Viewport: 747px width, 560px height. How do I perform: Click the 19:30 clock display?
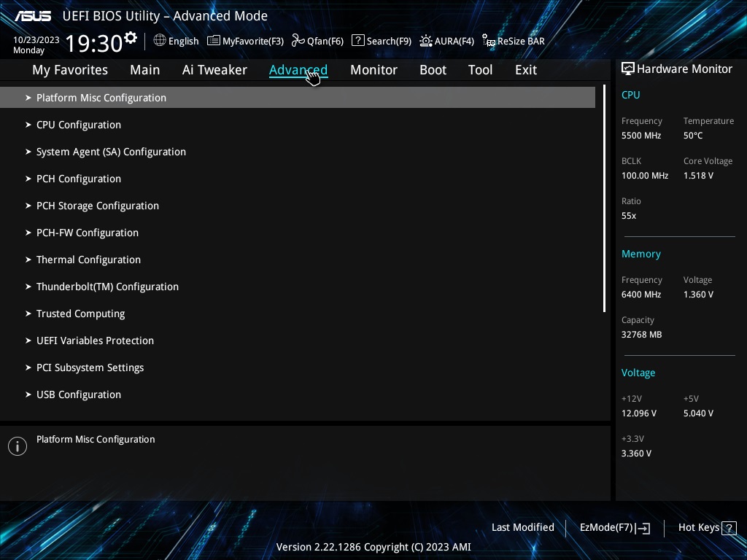pos(94,43)
